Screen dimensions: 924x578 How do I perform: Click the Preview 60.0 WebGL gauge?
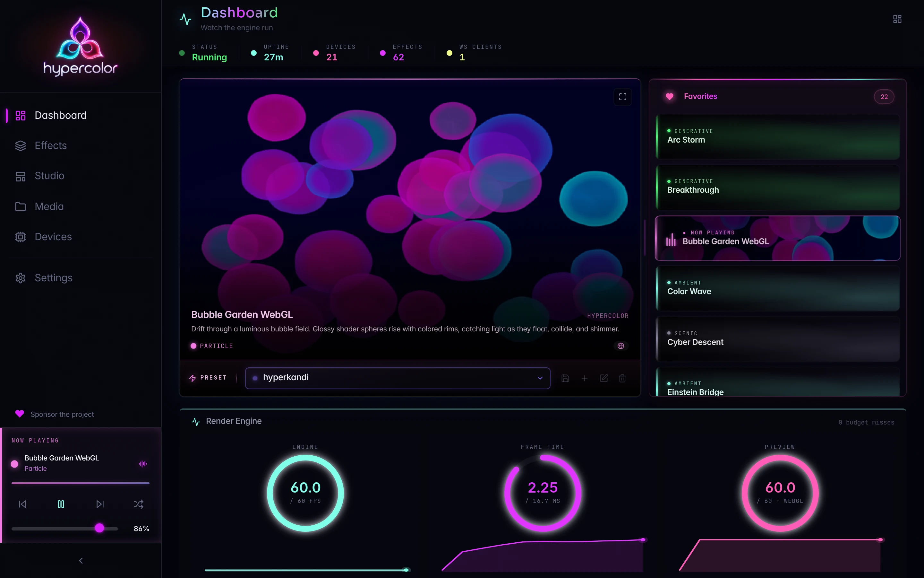tap(780, 493)
